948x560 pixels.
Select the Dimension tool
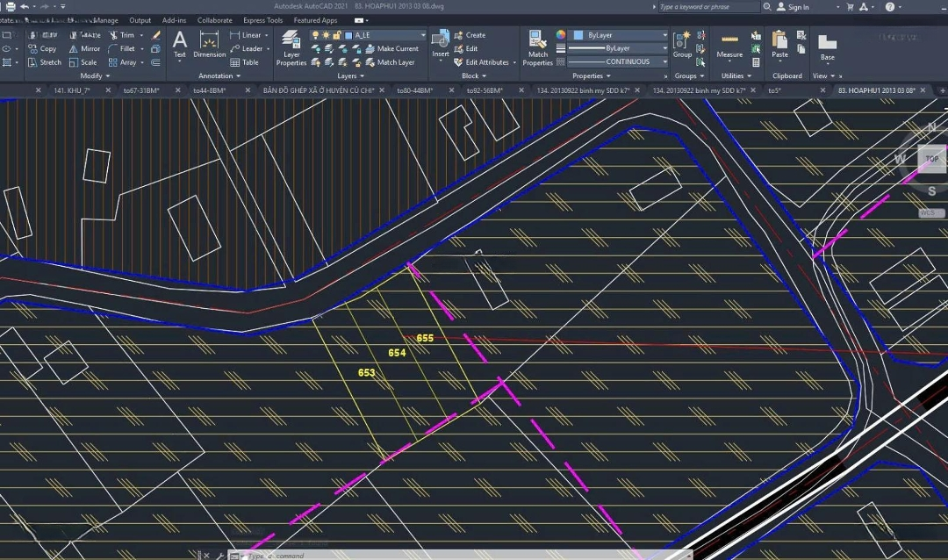tap(210, 44)
